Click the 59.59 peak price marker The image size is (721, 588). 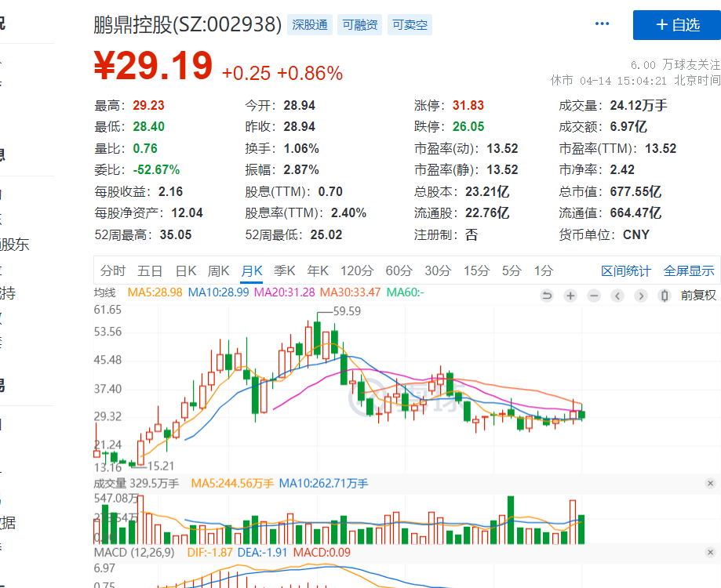point(347,311)
